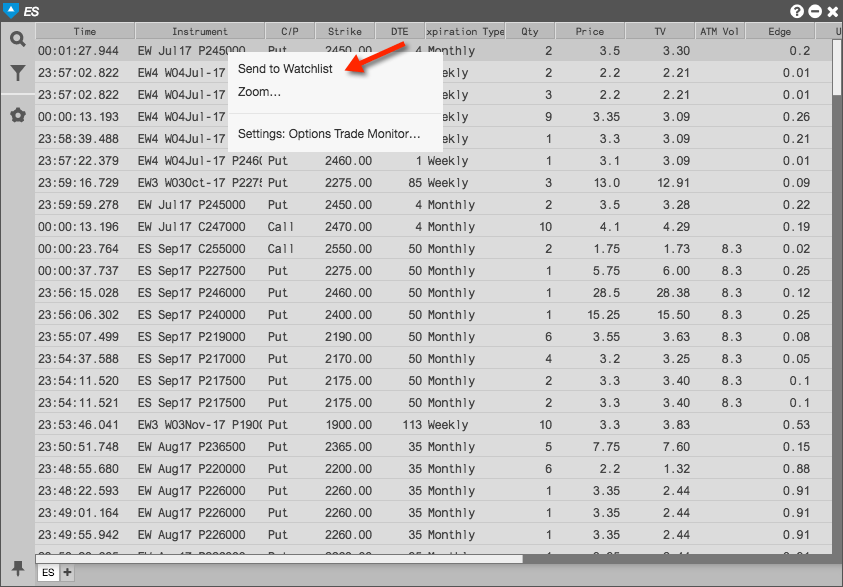
Task: Select the ES tab at bottom
Action: pos(45,573)
